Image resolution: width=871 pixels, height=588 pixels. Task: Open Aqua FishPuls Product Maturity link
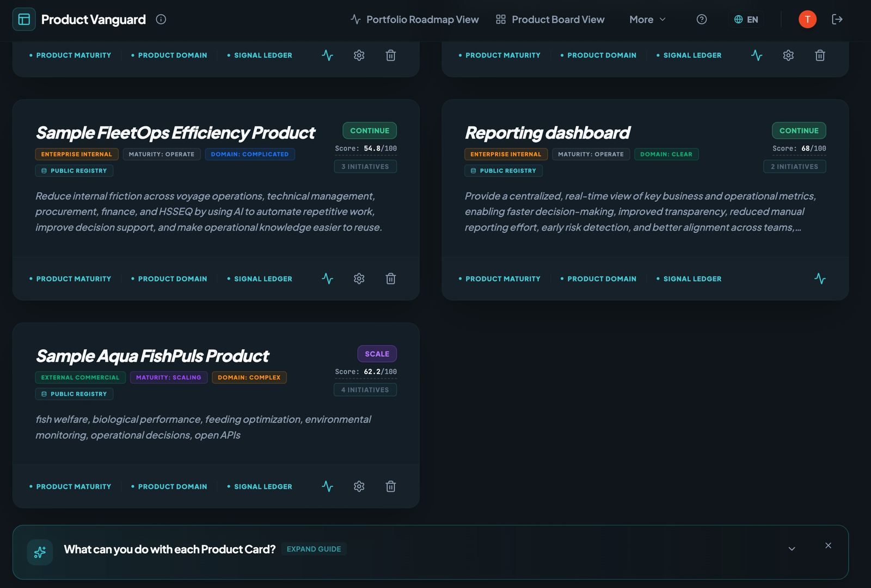[x=70, y=487]
